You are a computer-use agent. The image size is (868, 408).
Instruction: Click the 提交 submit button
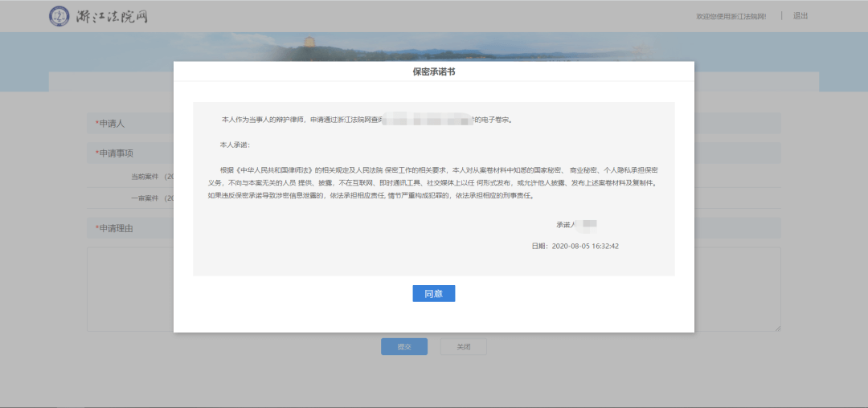tap(404, 347)
